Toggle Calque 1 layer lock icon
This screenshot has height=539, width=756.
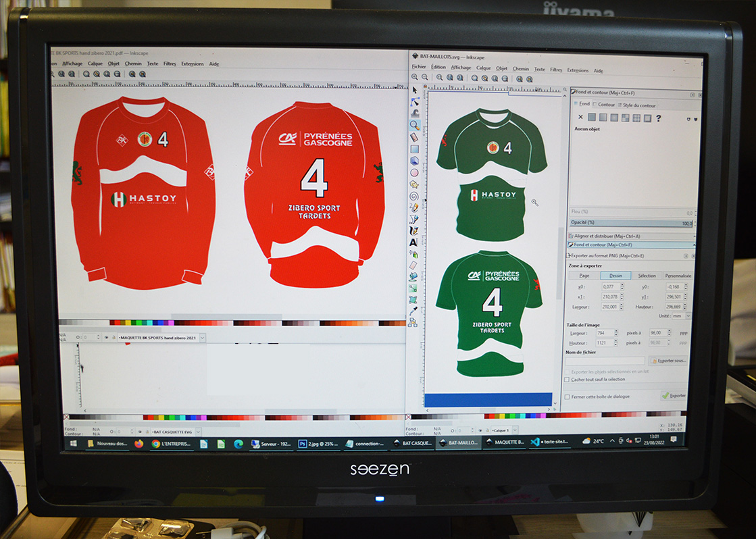tap(487, 430)
